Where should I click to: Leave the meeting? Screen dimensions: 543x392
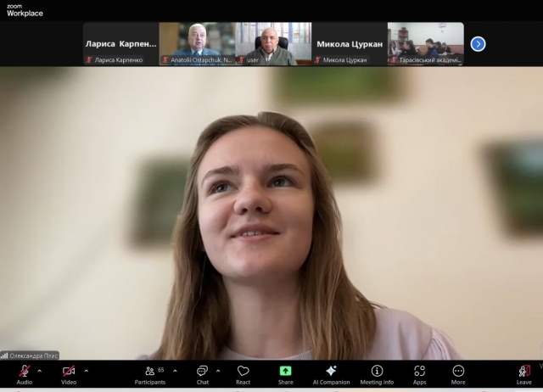coord(524,375)
